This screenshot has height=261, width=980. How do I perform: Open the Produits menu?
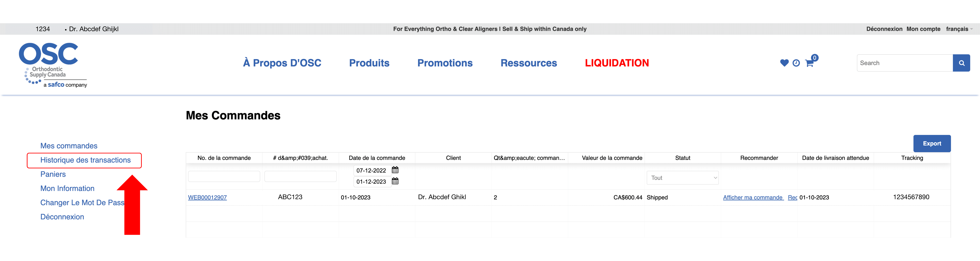[369, 63]
